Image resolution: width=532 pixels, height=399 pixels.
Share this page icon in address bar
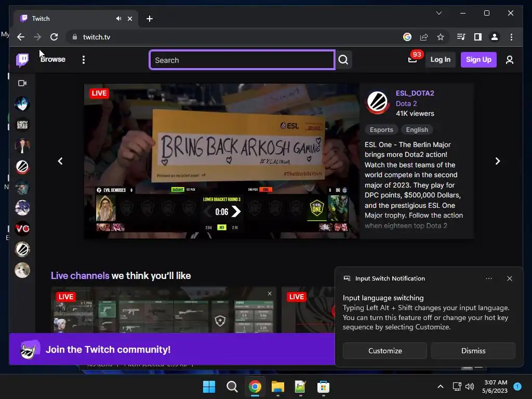tap(424, 37)
